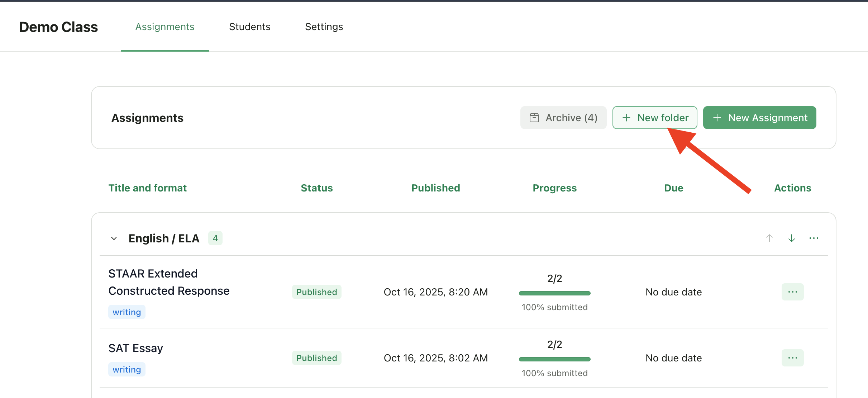Click the SAT Essay progress bar
The width and height of the screenshot is (868, 398).
(554, 359)
